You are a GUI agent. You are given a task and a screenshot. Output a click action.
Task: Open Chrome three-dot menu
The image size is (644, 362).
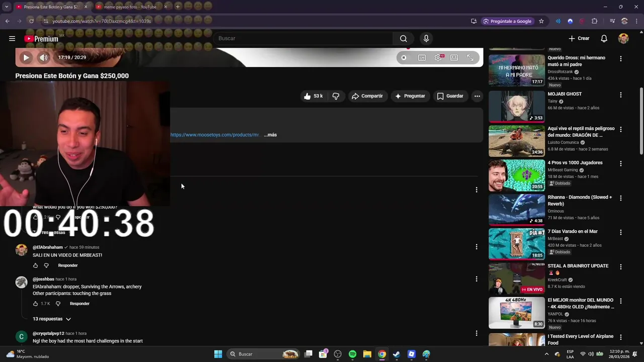click(637, 21)
